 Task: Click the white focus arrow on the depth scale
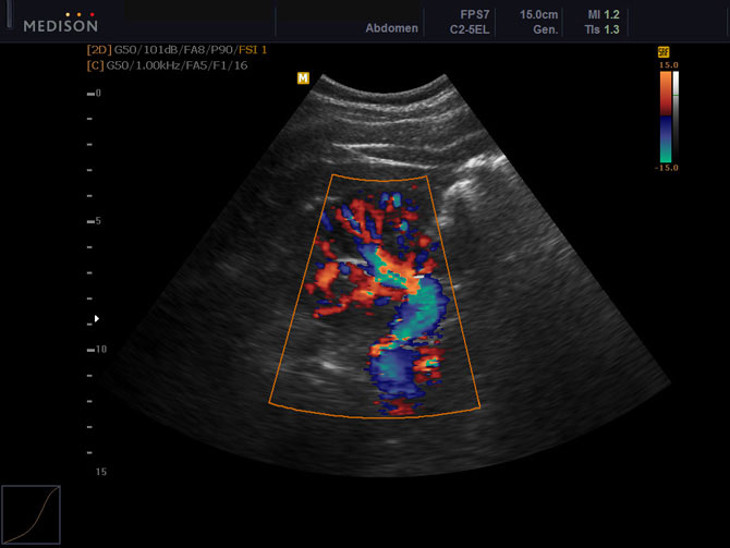[x=97, y=318]
